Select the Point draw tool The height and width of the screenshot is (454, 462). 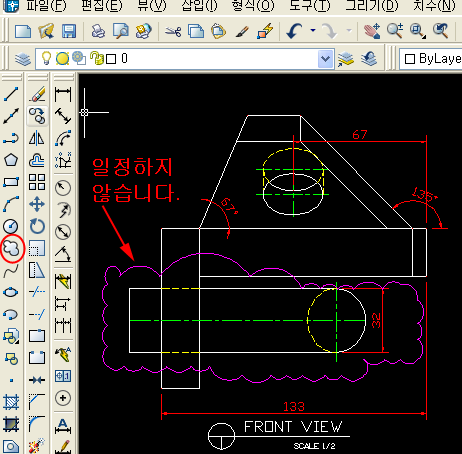(11, 380)
